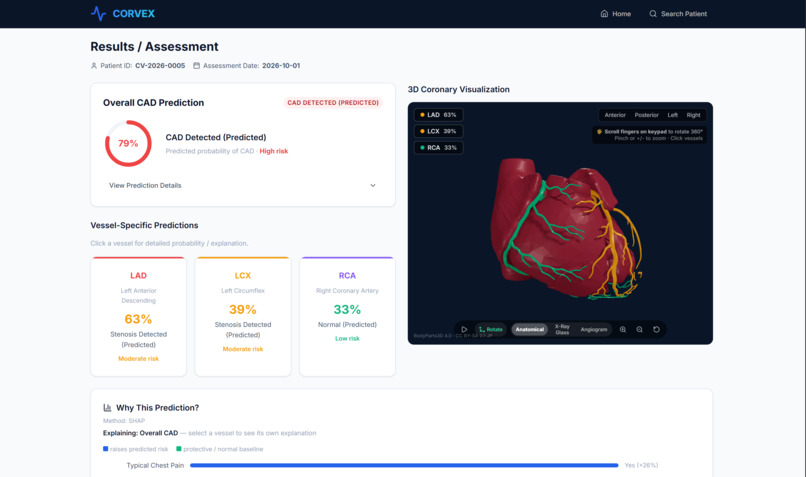Screen dimensions: 806x477
Task: Switch 3D view to Left
Action: [x=672, y=115]
